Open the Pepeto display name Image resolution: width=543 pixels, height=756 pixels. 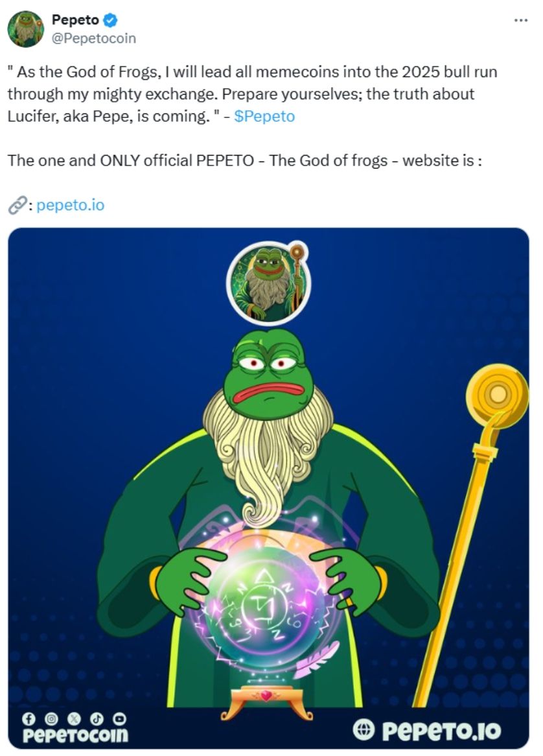pos(76,19)
